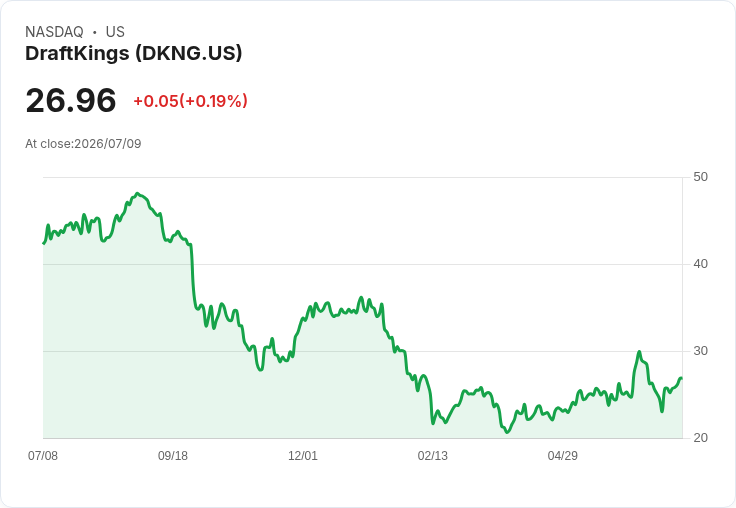Click the NASDAQ exchange label
The image size is (736, 508).
[x=54, y=32]
